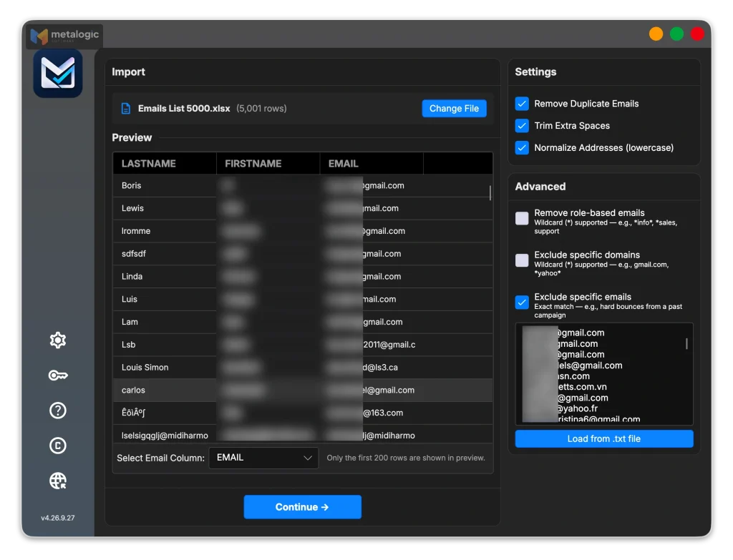Select the Linda row
Image resolution: width=733 pixels, height=560 pixels.
(x=303, y=277)
